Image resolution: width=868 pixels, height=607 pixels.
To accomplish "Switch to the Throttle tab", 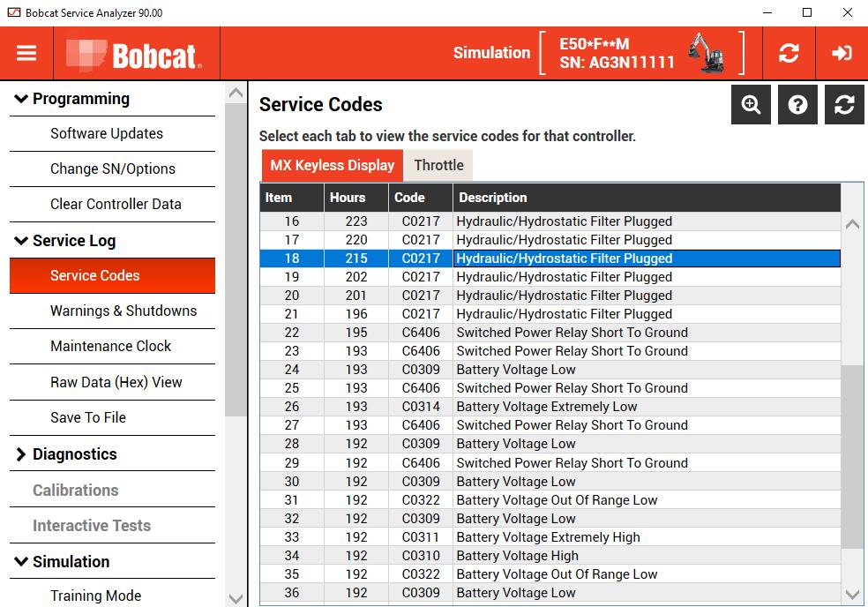I will pyautogui.click(x=438, y=165).
